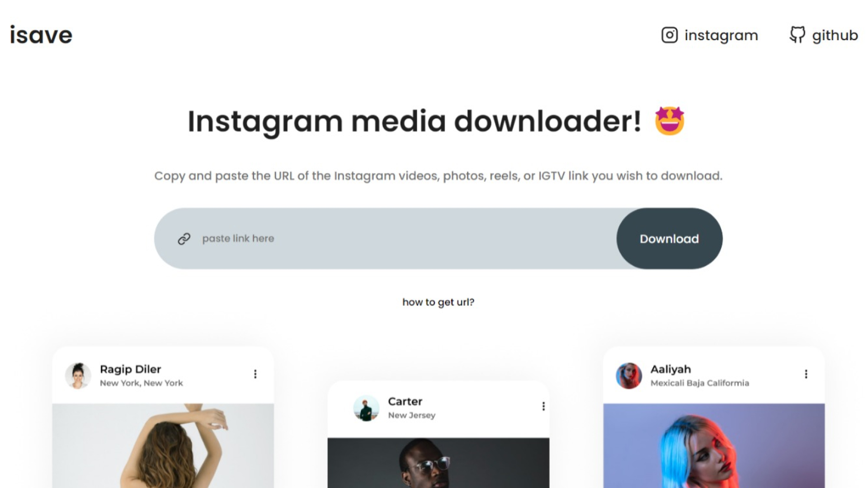Click Aaliyah's profile avatar
The image size is (868, 488).
click(x=629, y=375)
